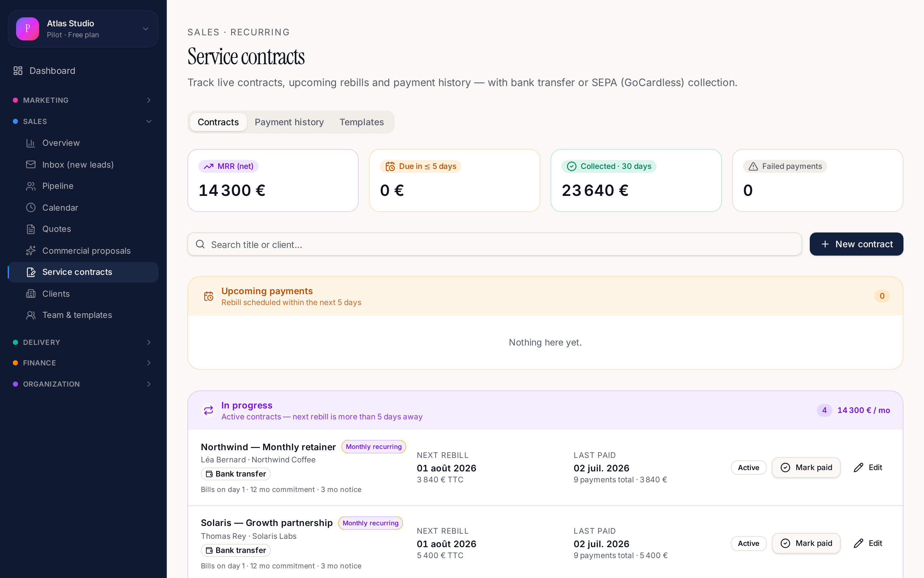Open the Atlas Studio workspace switcher chevron
924x578 pixels.
tap(145, 29)
